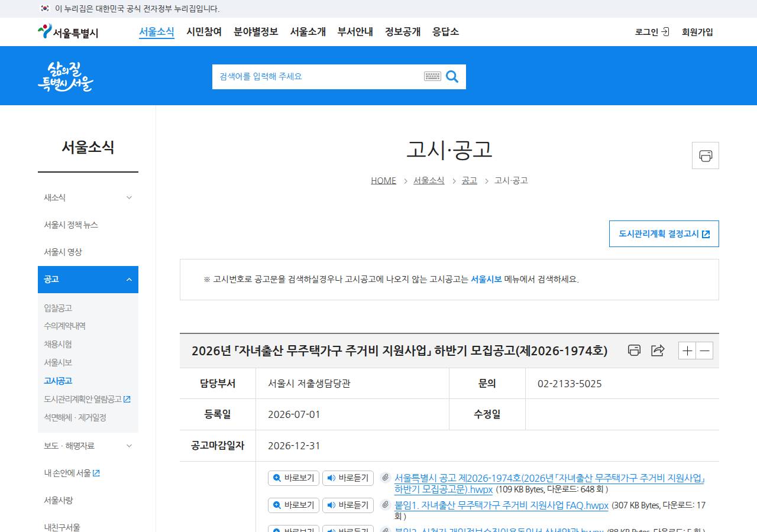Open the 정보공개 top menu
Screen dimensions: 757x532
coord(403,32)
